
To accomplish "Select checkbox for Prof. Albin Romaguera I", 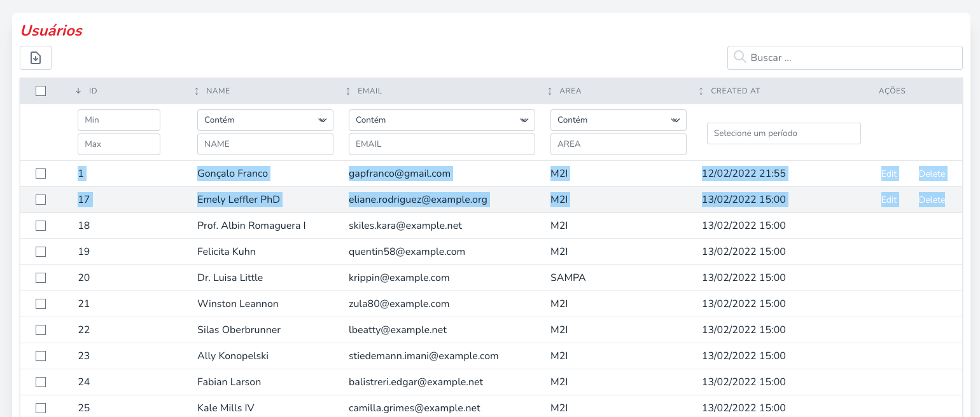I will [41, 226].
